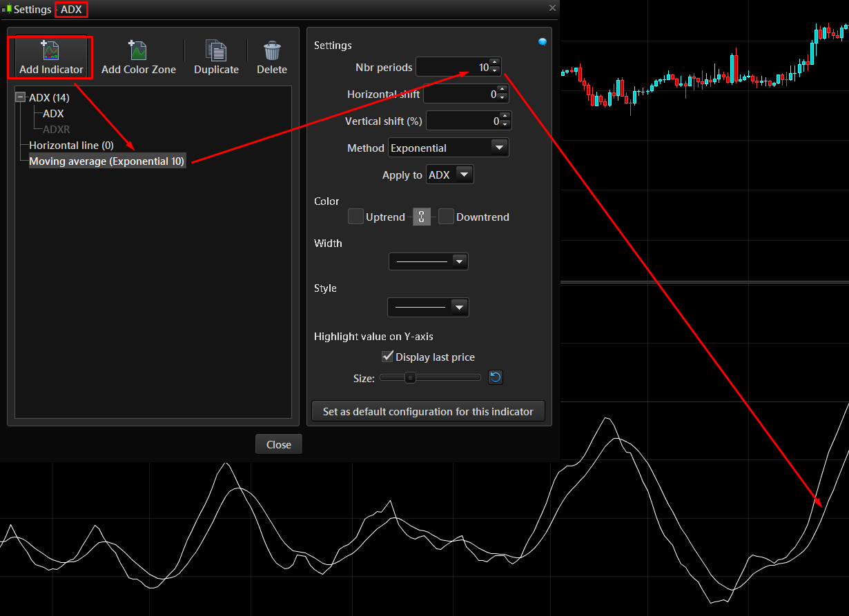Select Horizontal line (0) in the tree
Viewport: 849px width, 616px height.
click(x=71, y=146)
